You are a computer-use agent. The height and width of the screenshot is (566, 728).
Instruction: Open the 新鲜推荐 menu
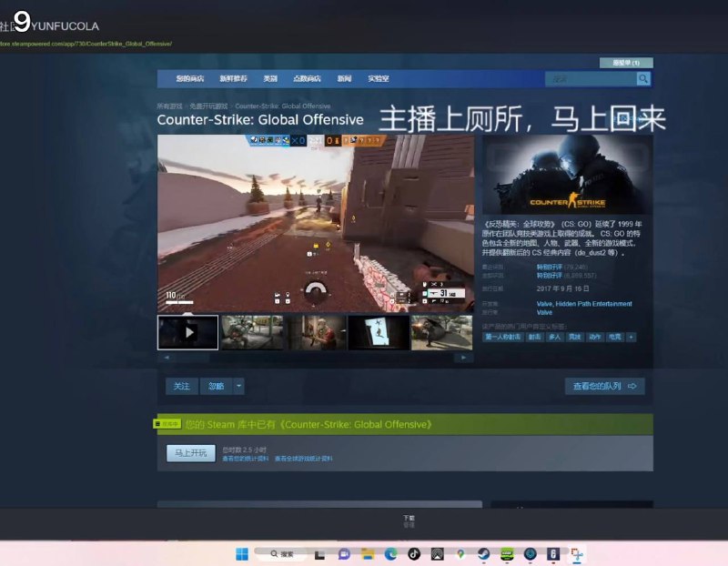tap(233, 78)
